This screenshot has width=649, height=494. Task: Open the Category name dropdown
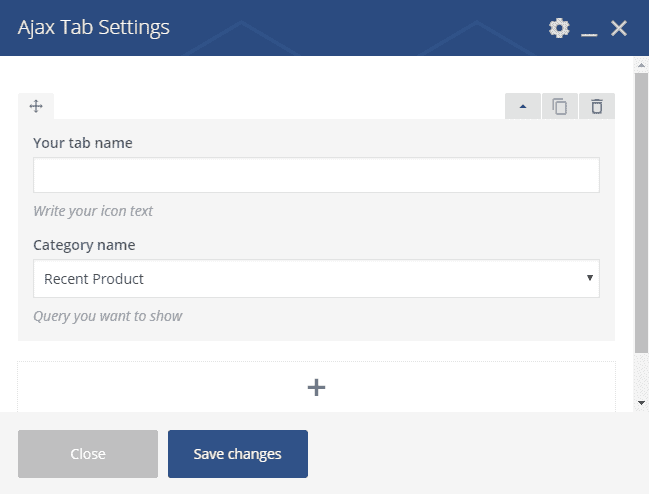tap(316, 279)
